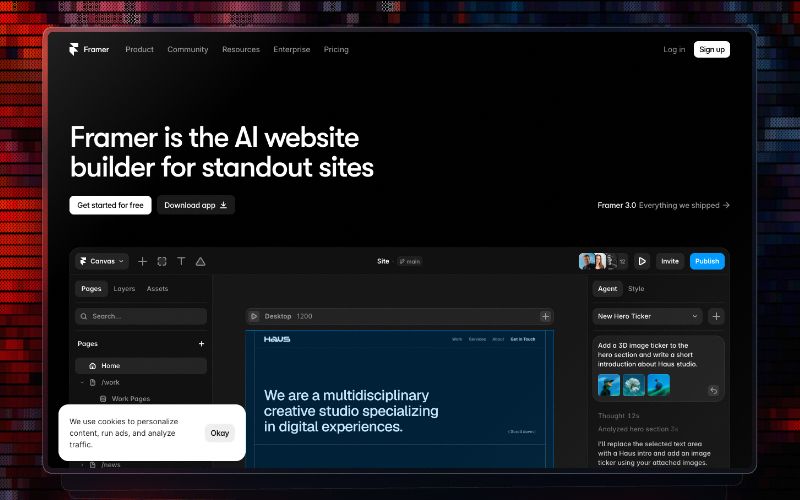
Task: Click the preview play icon
Action: (642, 261)
